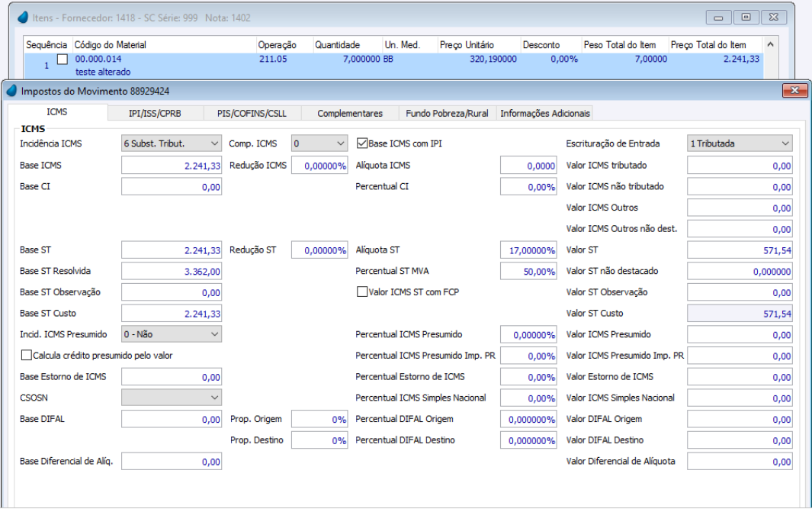Select checkbox on item sequence 1 row
Image resolution: width=812 pixels, height=509 pixels.
pyautogui.click(x=63, y=59)
